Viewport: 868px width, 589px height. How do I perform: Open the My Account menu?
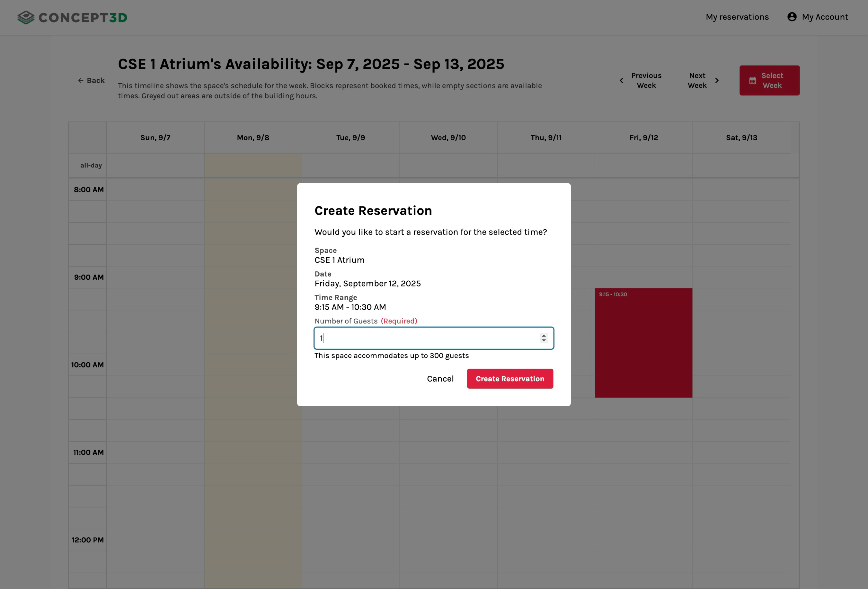(825, 17)
